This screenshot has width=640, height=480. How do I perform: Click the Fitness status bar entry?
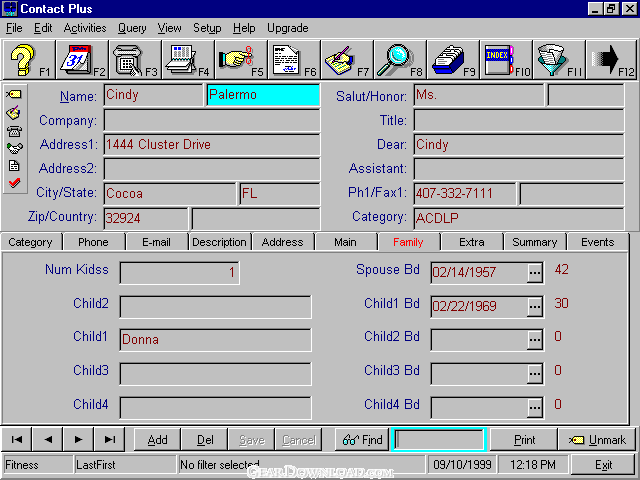pos(38,465)
